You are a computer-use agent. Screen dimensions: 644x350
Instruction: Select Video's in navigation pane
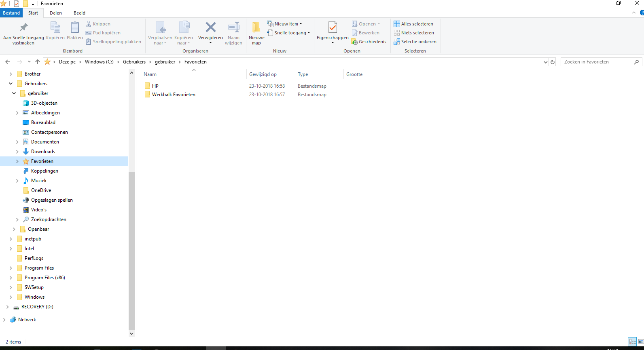click(39, 210)
